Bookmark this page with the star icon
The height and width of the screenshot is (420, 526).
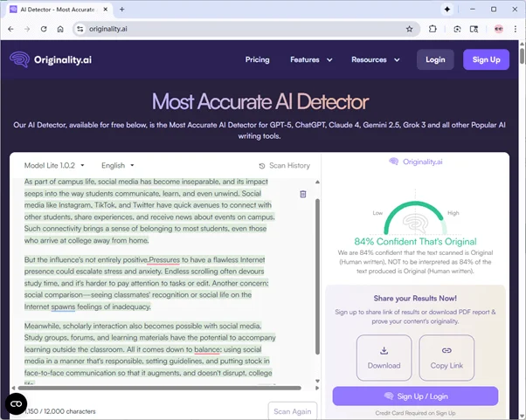tap(409, 29)
